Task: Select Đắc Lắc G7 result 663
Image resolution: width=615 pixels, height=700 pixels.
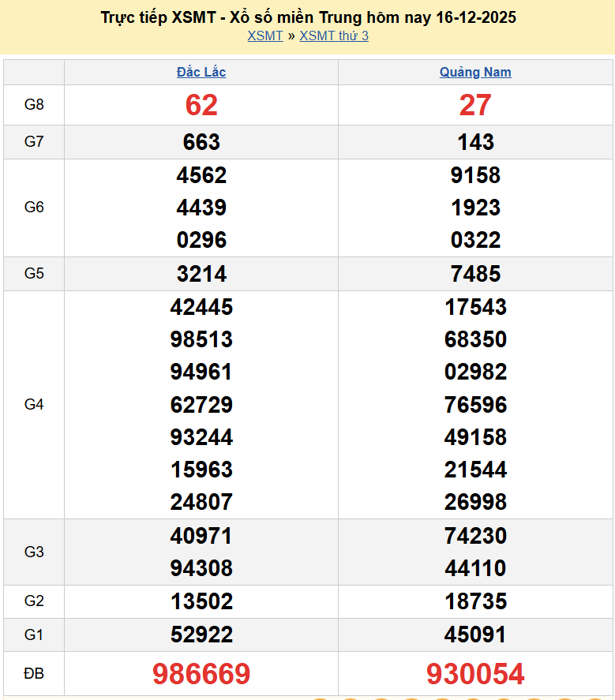Action: [201, 142]
